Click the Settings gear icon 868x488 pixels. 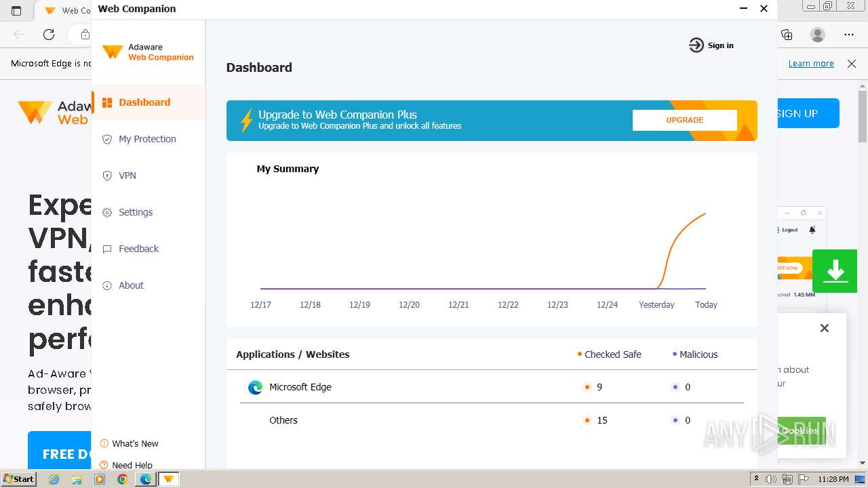[107, 212]
